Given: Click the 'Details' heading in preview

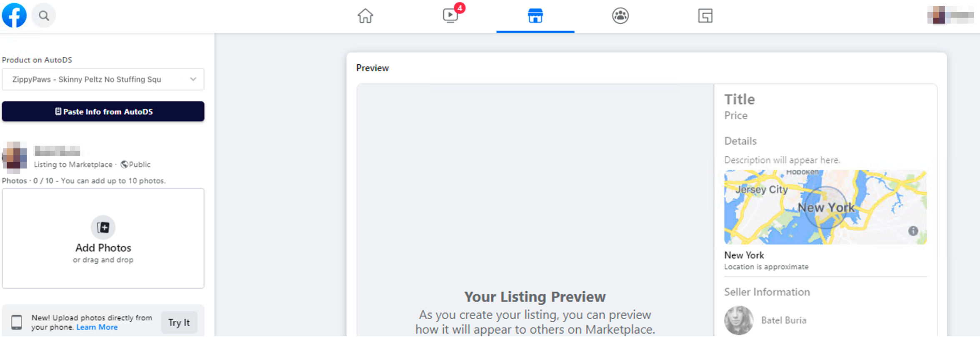Looking at the screenshot, I should tap(740, 141).
